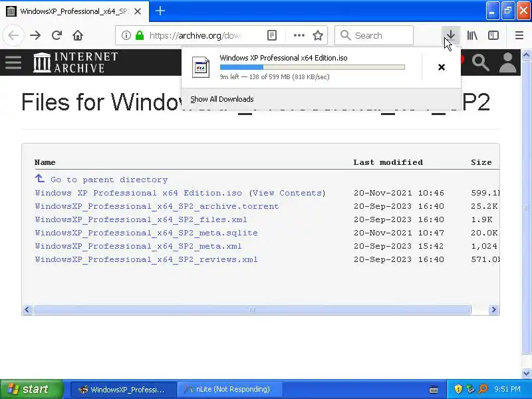Click the horizontal scrollbar right arrow

point(493,309)
